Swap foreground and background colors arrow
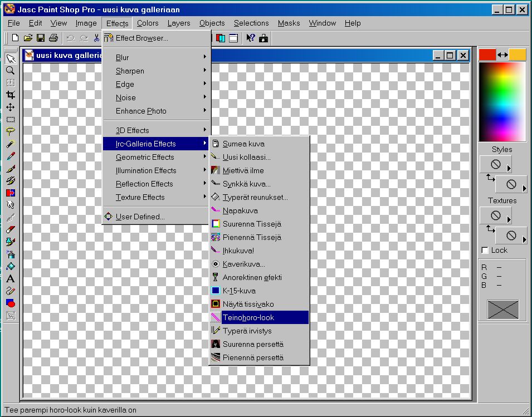The image size is (532, 417). [x=502, y=55]
